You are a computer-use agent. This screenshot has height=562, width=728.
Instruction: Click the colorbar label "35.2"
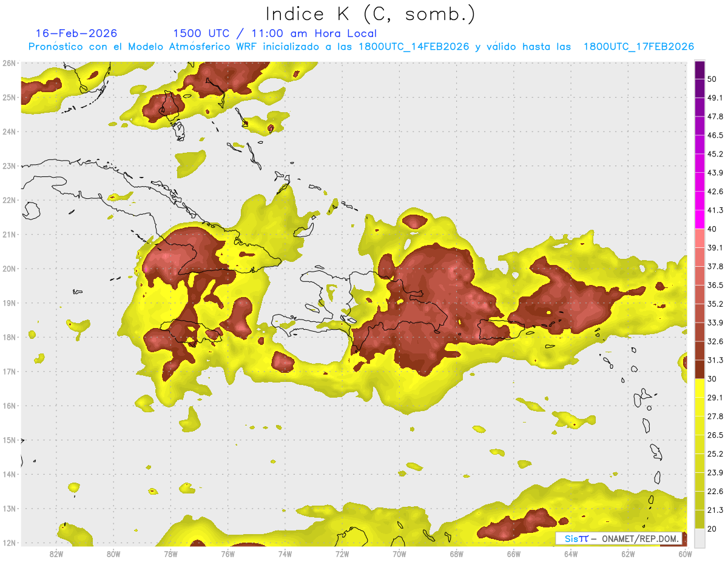[x=714, y=304]
